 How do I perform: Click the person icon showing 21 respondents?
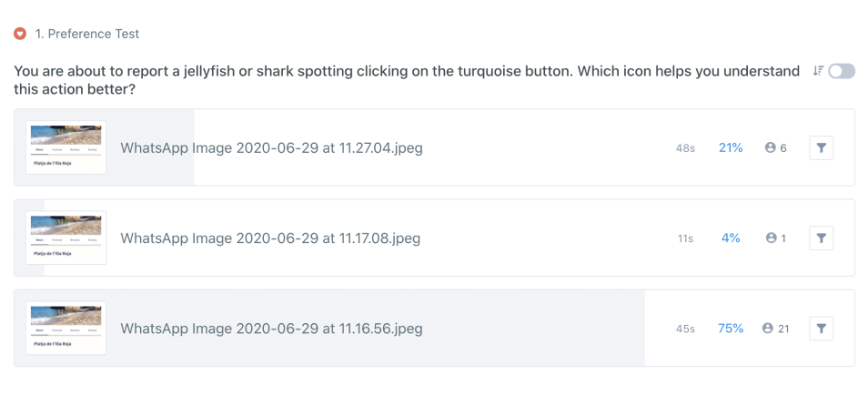click(767, 328)
